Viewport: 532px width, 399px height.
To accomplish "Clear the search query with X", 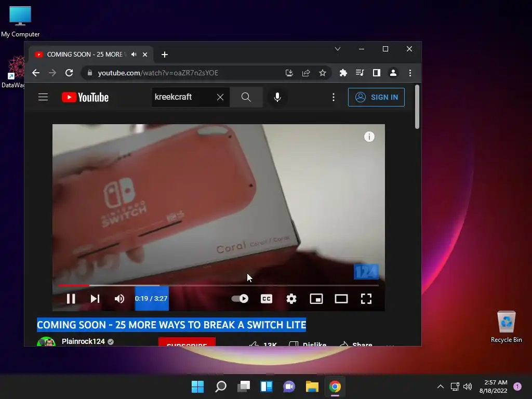I will tap(220, 97).
